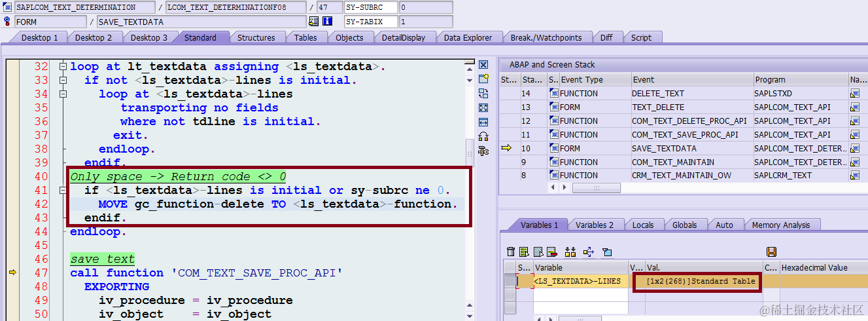Click the first green table icon in Variables toolbar
This screenshot has width=868, height=321.
point(524,252)
